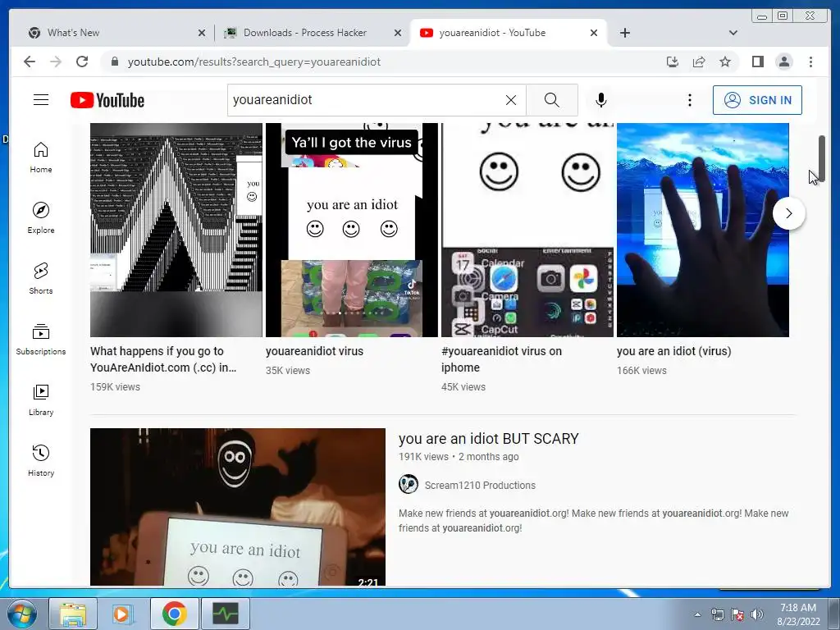View site info lock icon
The width and height of the screenshot is (840, 630).
point(114,62)
